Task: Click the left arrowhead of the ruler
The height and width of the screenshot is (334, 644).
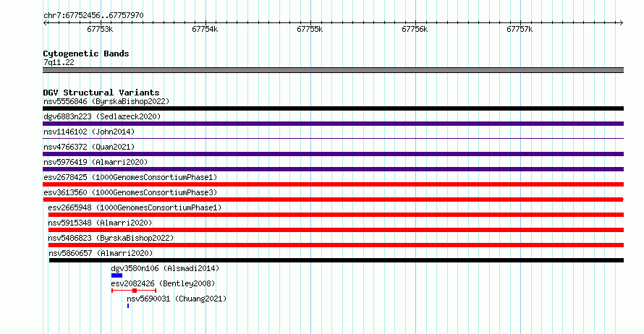Action: point(45,23)
